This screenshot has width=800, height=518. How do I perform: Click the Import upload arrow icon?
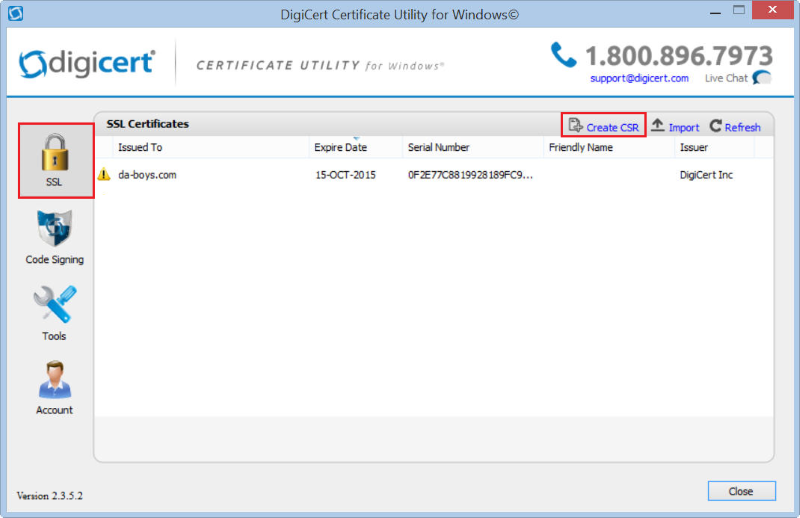point(658,125)
